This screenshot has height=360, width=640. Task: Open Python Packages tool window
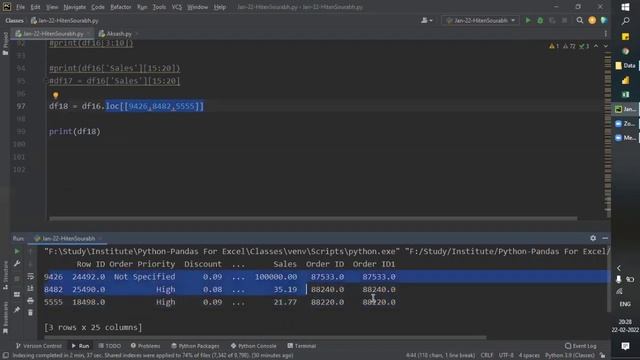[195, 346]
